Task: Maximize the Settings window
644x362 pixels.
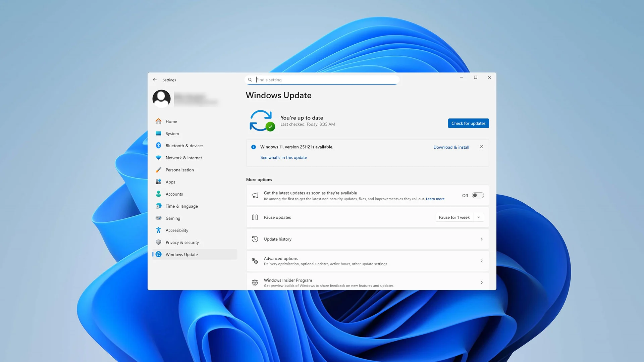Action: (x=475, y=77)
